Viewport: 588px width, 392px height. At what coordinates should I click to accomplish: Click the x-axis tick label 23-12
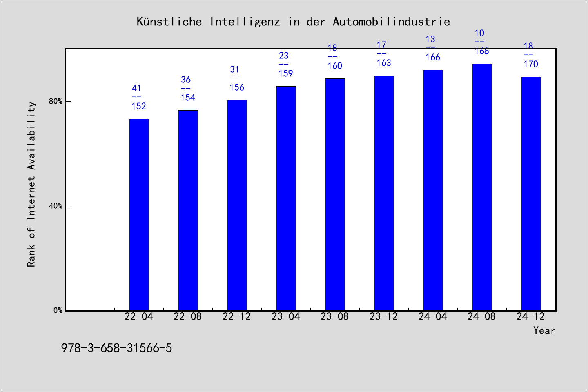tap(384, 316)
